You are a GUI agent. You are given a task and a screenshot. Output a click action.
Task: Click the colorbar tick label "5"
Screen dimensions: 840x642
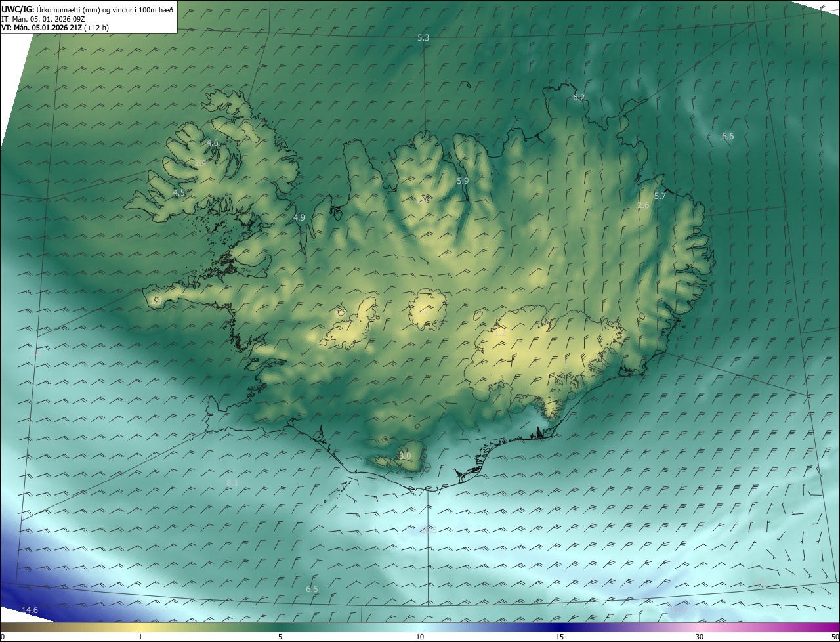pyautogui.click(x=280, y=637)
